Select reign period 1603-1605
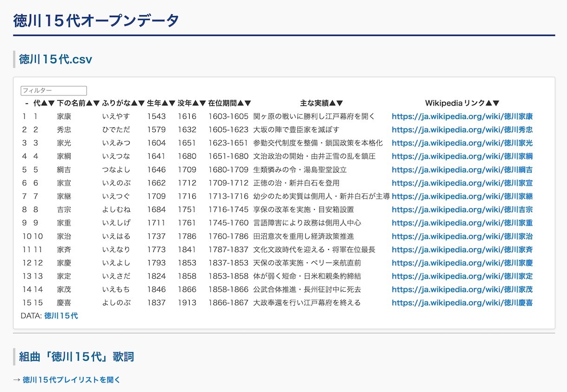The height and width of the screenshot is (392, 567). coord(228,117)
